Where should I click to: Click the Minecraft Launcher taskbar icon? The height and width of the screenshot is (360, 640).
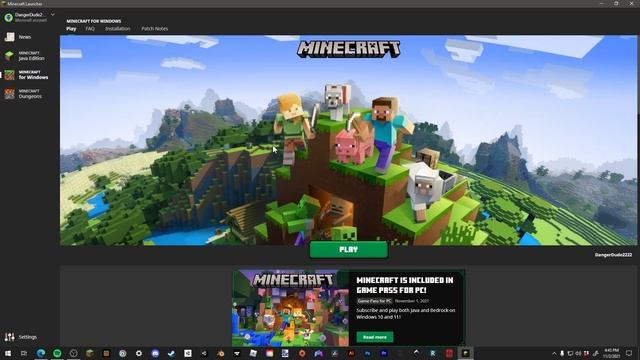coord(465,353)
